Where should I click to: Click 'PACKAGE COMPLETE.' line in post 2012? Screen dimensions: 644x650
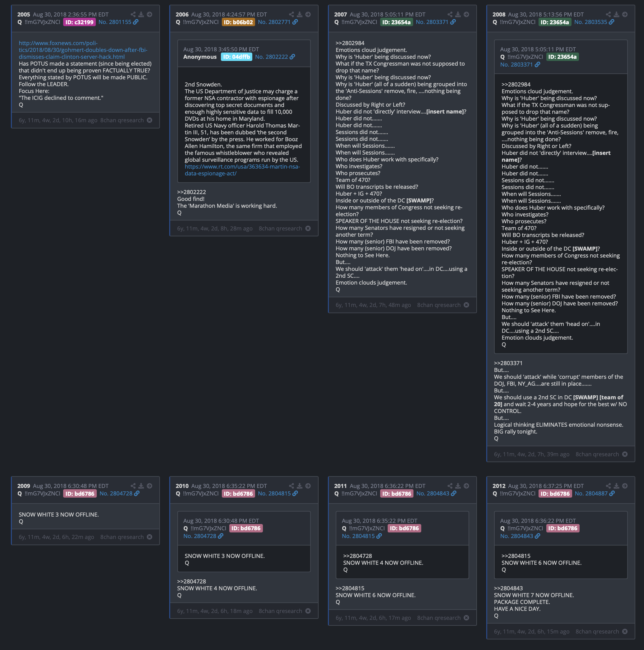point(521,602)
